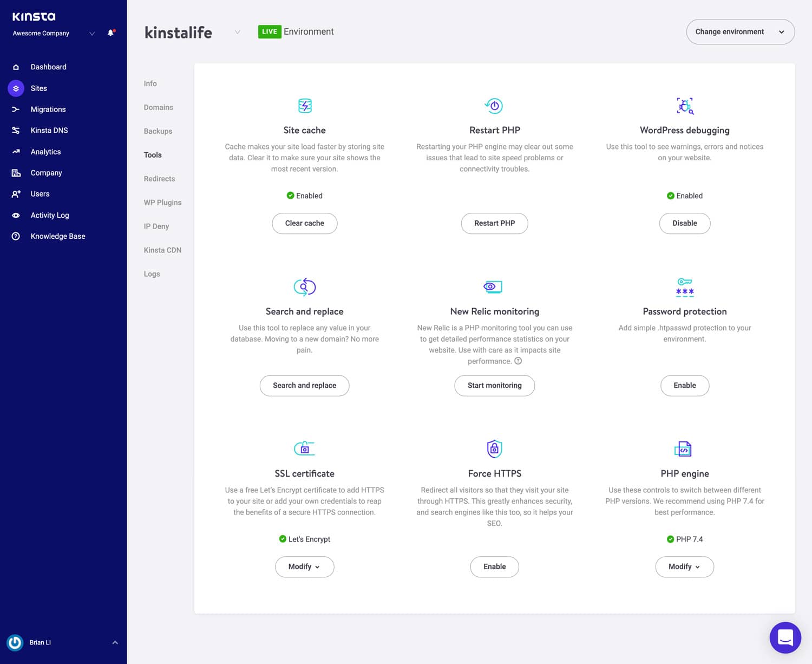Screen dimensions: 812x664
Task: Clear the site cache
Action: (x=304, y=223)
